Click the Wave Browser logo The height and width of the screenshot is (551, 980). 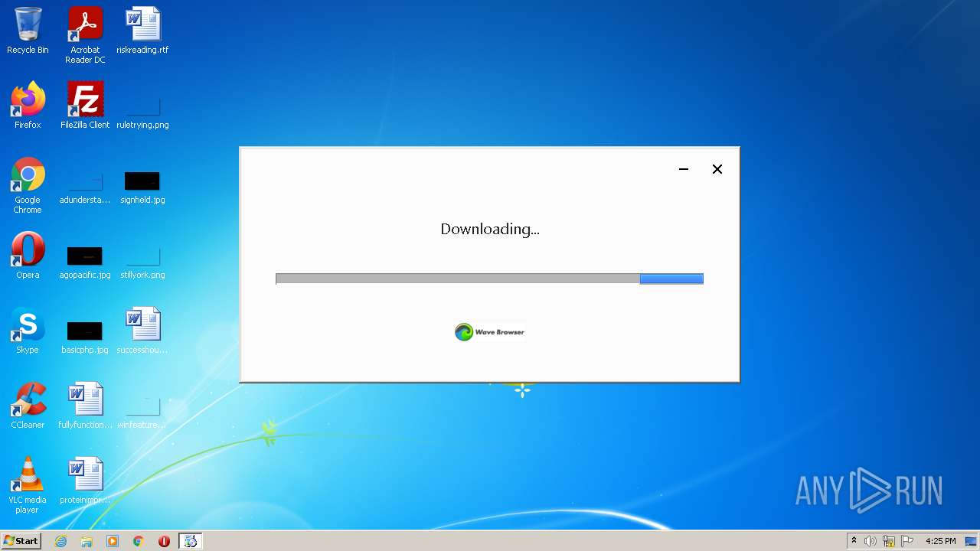tap(490, 332)
